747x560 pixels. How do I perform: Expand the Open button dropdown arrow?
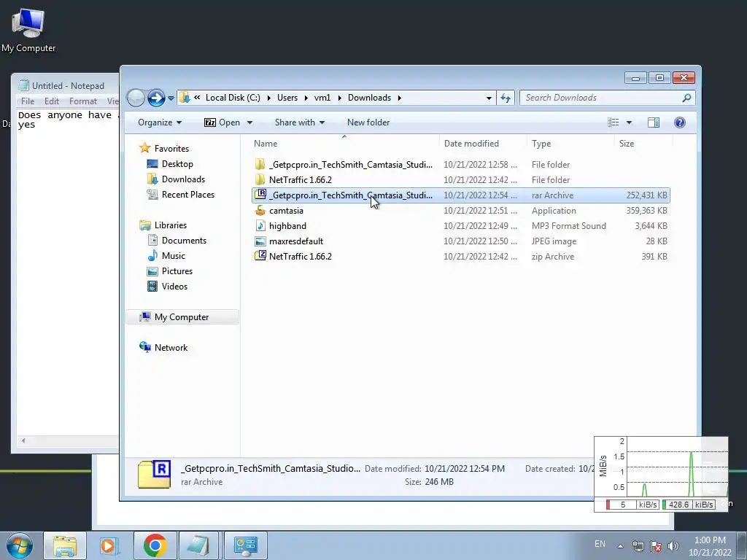point(249,122)
